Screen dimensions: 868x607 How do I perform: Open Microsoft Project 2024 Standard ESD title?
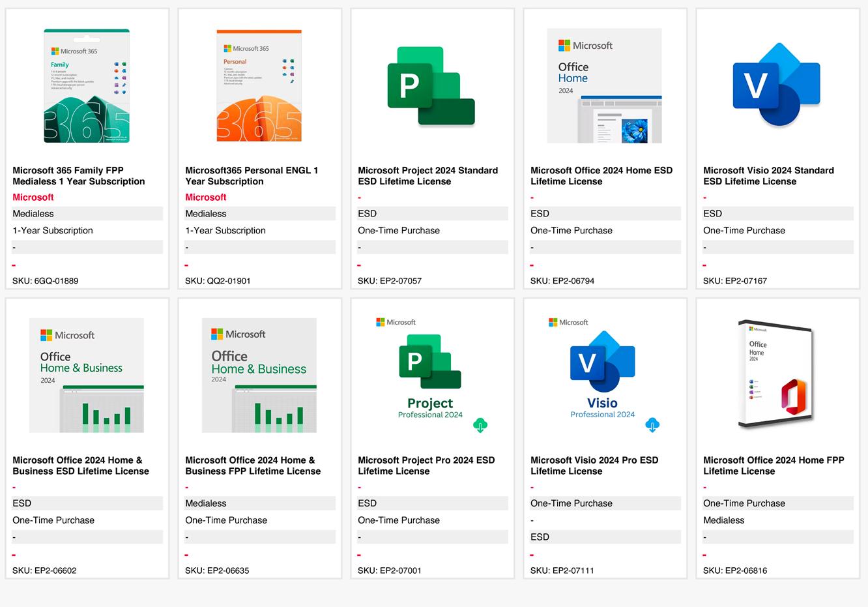coord(427,176)
